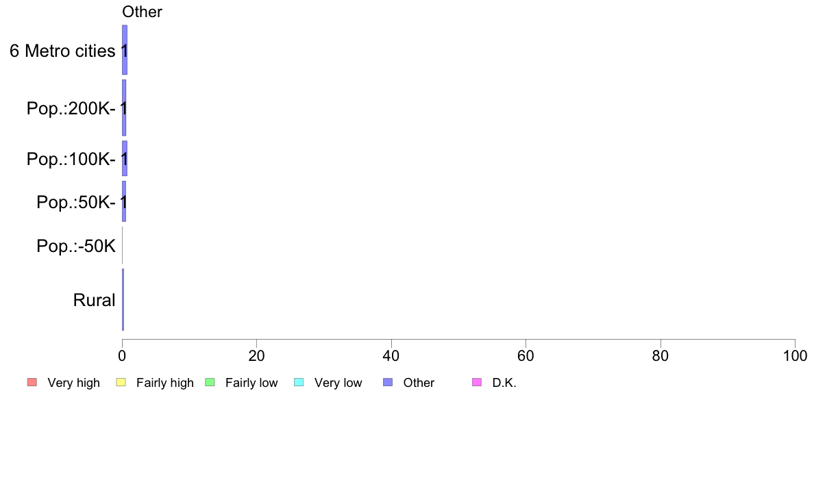Click the Other chart title
Image resolution: width=814 pixels, height=504 pixels.
coord(142,12)
